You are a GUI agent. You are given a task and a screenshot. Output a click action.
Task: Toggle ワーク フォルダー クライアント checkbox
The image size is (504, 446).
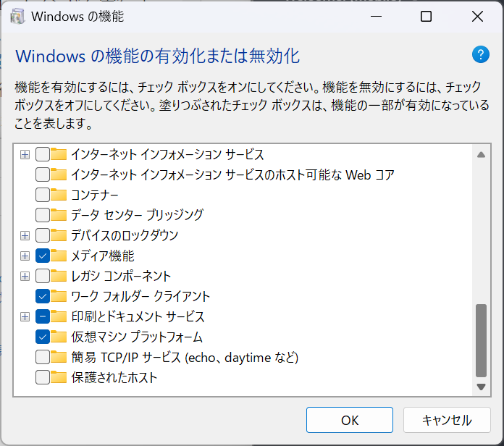point(43,296)
